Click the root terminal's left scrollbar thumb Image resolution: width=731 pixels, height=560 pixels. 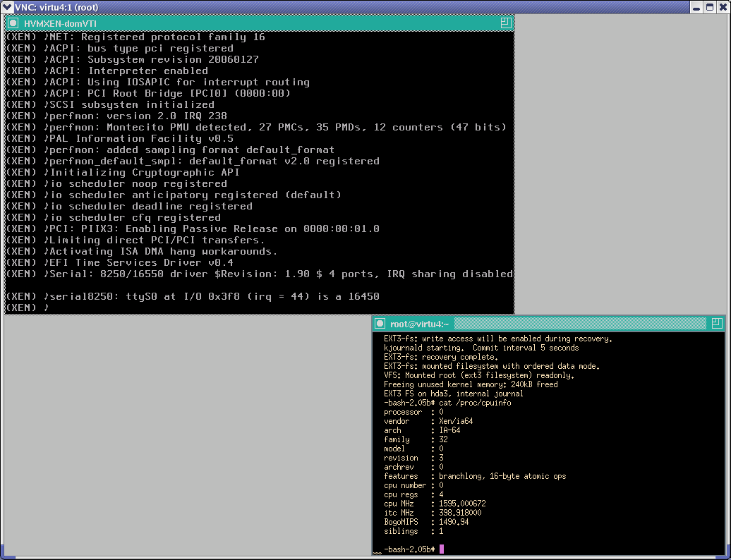[377, 552]
